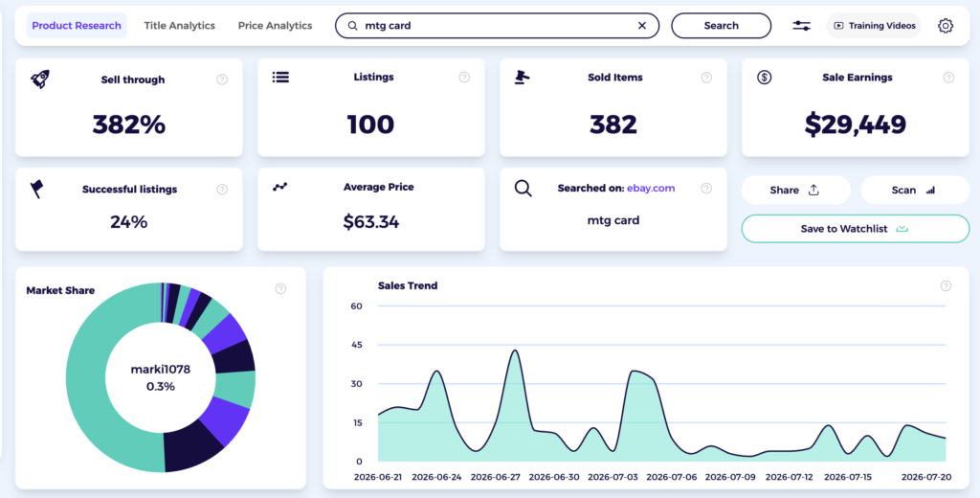Click the Successful listings help question mark
The height and width of the screenshot is (498, 980).
pos(222,189)
